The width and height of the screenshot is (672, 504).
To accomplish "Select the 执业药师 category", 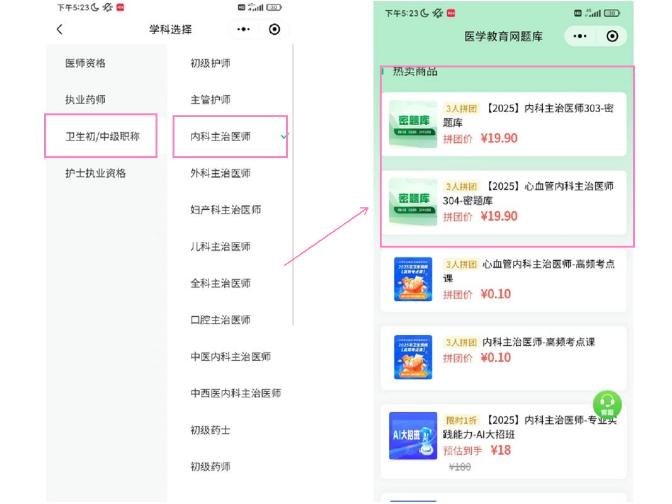I will 85,100.
